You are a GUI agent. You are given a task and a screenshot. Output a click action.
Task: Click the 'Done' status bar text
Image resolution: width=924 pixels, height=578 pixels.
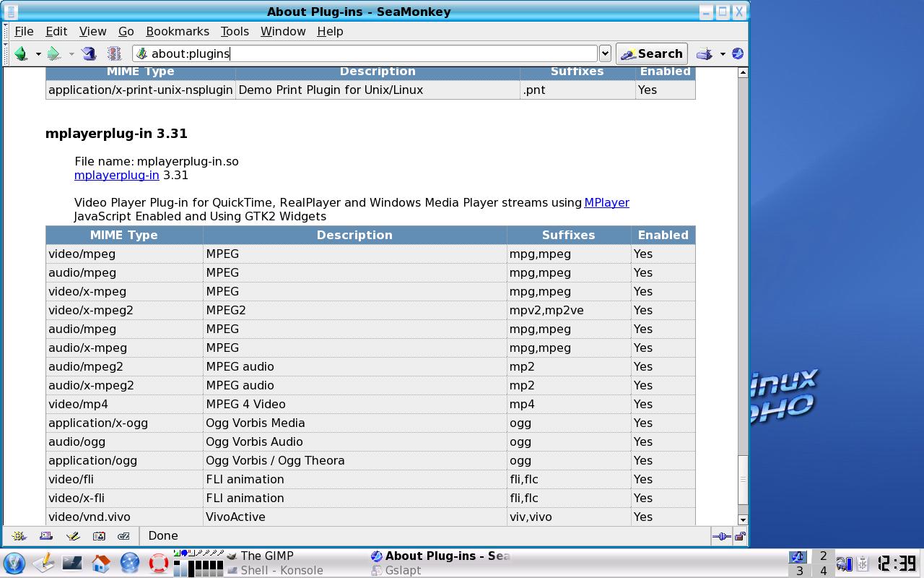163,535
